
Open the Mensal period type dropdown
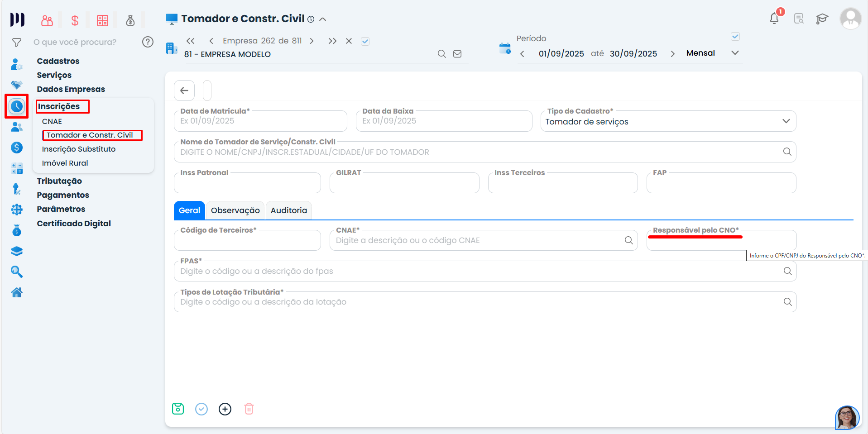(x=713, y=53)
